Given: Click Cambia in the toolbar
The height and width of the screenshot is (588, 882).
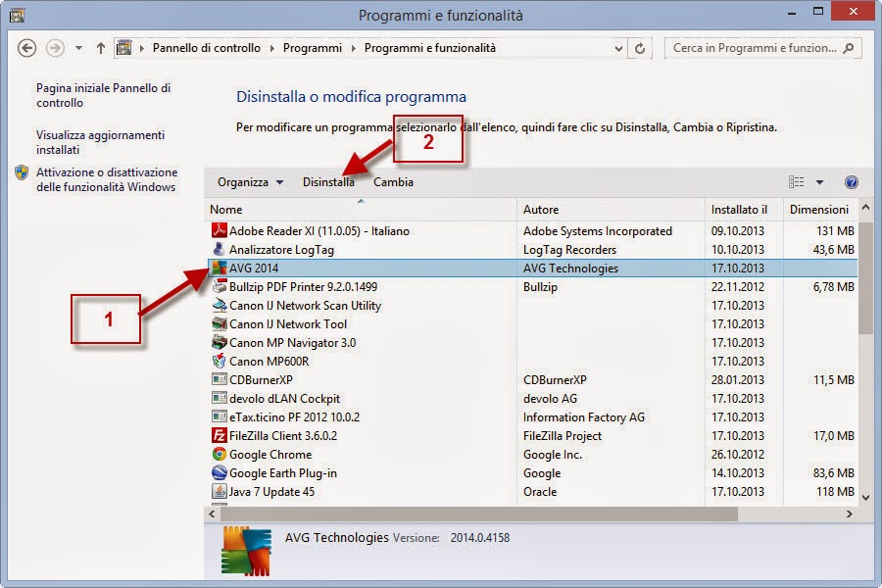Looking at the screenshot, I should 393,182.
